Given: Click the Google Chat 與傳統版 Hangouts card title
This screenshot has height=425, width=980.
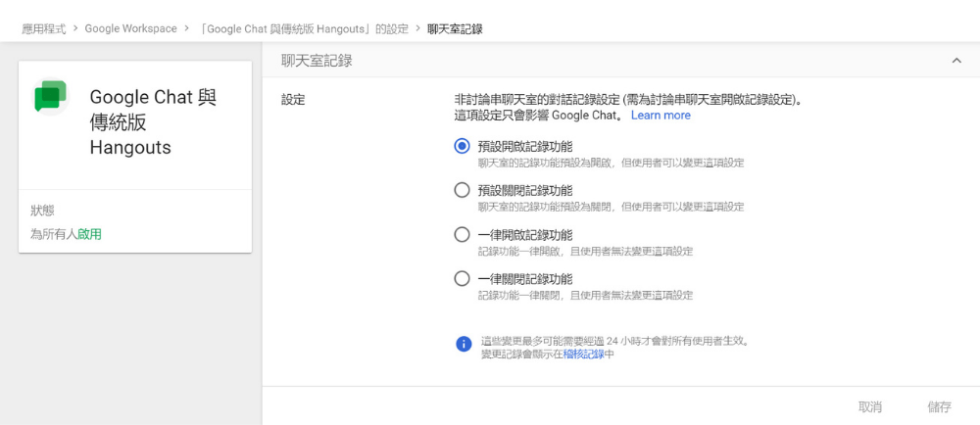Looking at the screenshot, I should click(x=153, y=122).
